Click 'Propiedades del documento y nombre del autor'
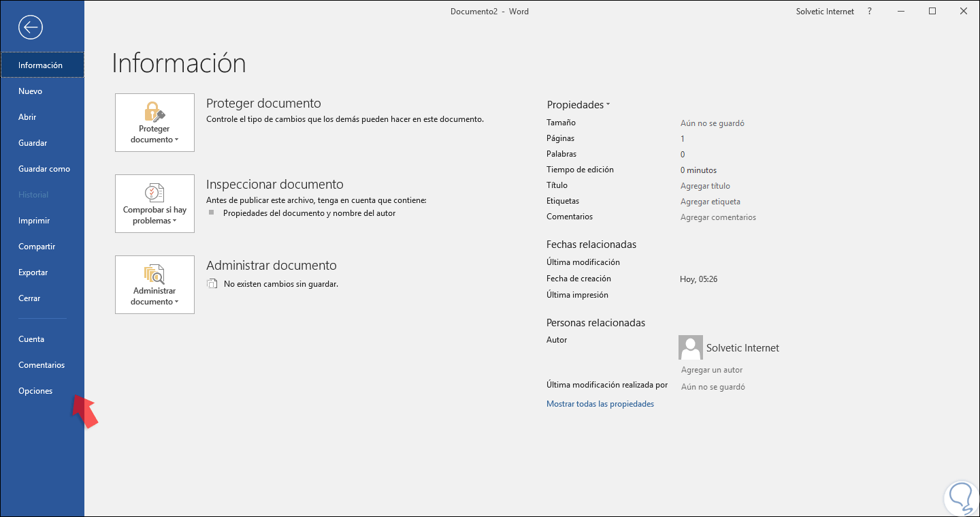The image size is (980, 517). coord(309,213)
